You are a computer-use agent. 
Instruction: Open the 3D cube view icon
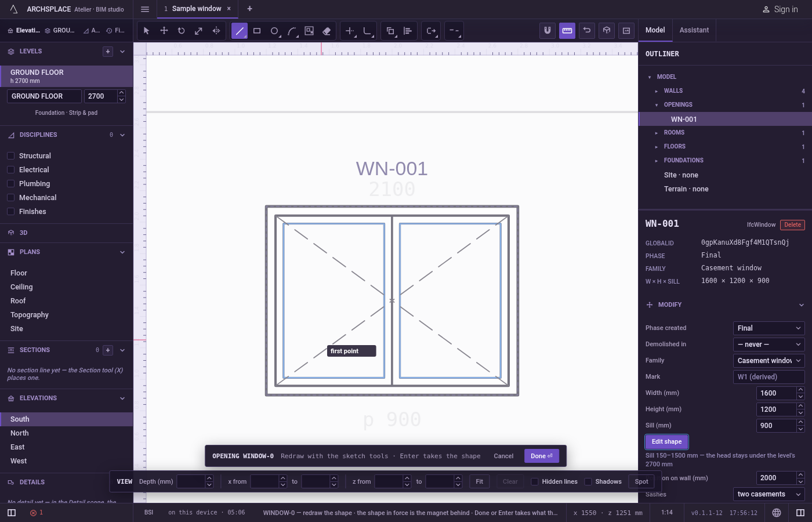[607, 31]
